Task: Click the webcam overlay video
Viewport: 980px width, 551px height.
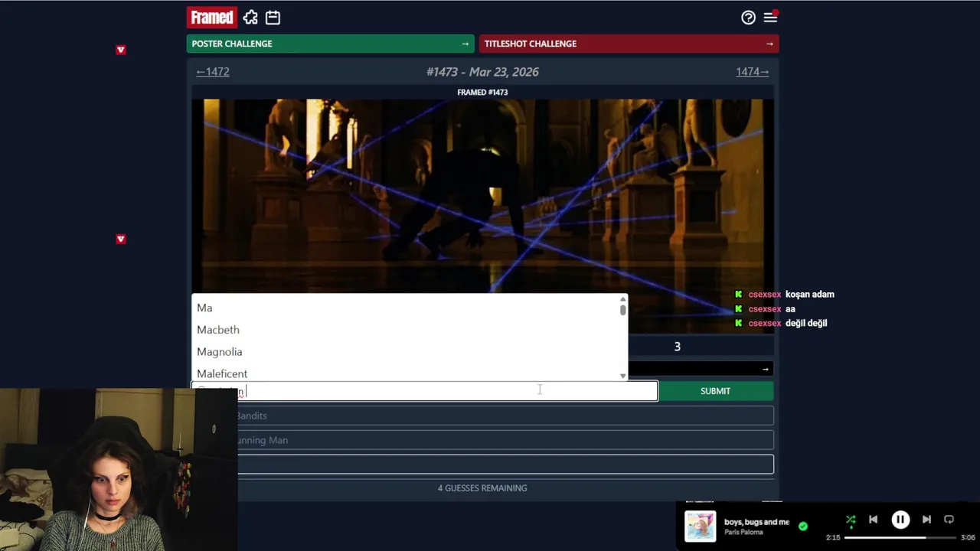Action: (119, 469)
